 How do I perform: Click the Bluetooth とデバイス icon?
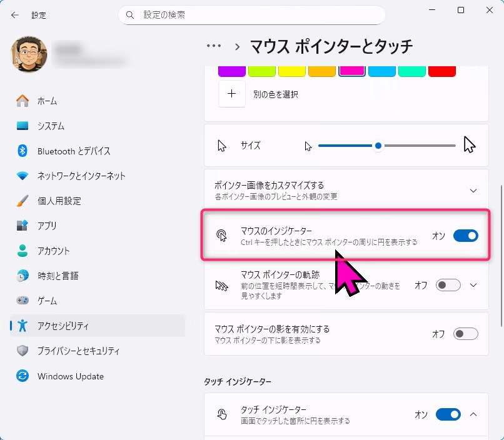point(23,151)
